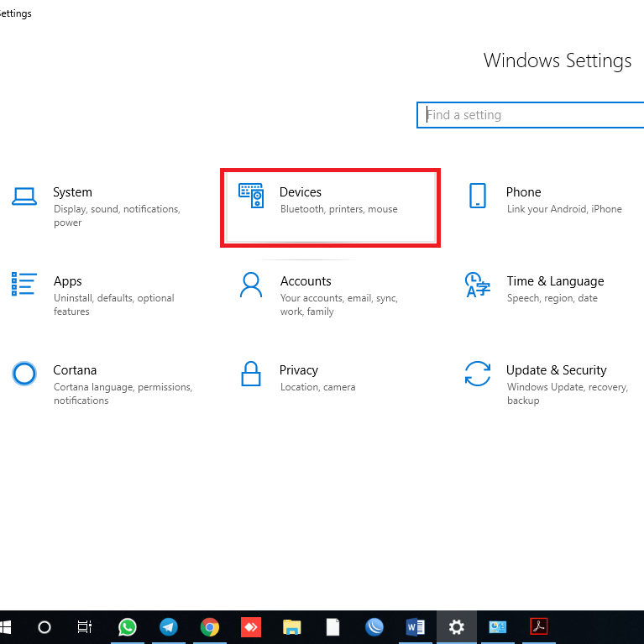Open WhatsApp from the taskbar
This screenshot has width=644, height=644.
(128, 626)
